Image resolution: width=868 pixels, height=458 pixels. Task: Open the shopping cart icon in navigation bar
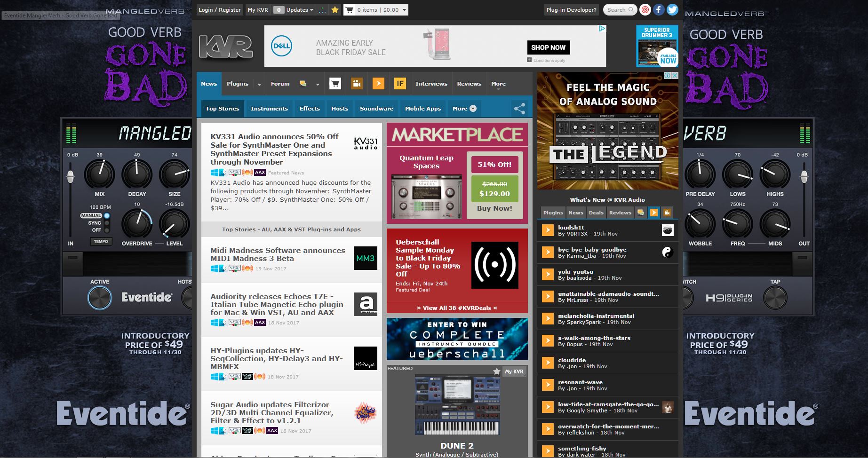click(335, 84)
